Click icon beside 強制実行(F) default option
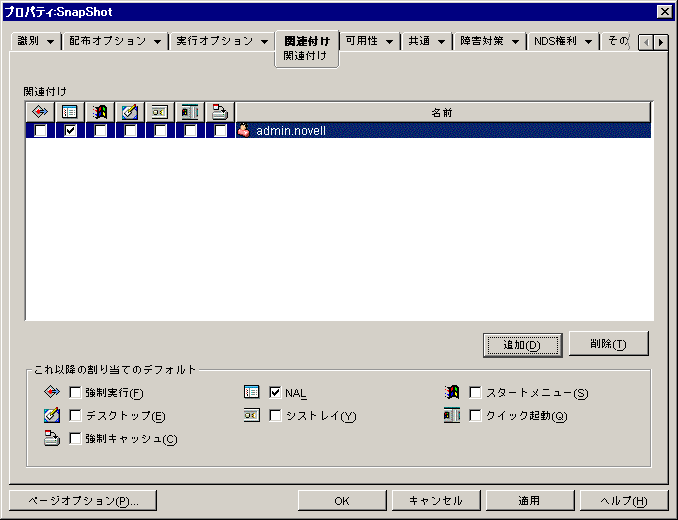This screenshot has width=678, height=520. [x=52, y=392]
